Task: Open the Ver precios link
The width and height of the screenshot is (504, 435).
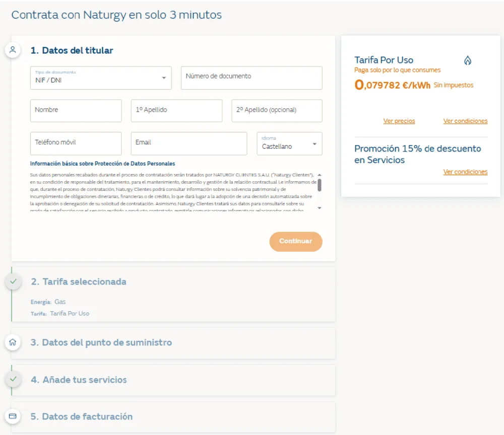Action: coord(399,121)
